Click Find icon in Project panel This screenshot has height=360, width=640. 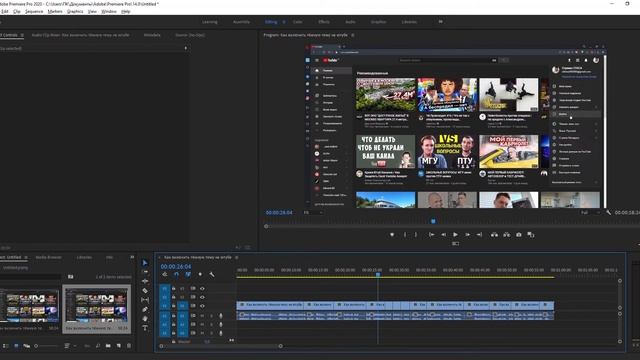coord(98,346)
